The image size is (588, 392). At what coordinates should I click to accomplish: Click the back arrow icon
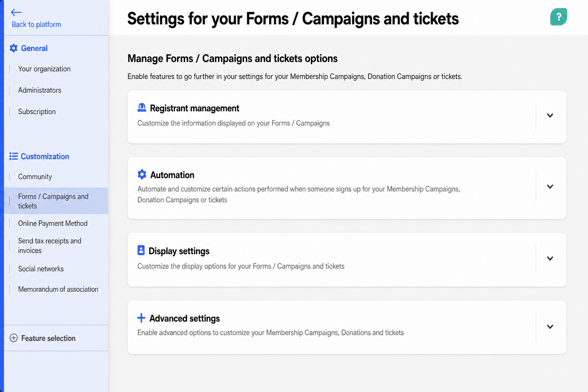pos(16,12)
